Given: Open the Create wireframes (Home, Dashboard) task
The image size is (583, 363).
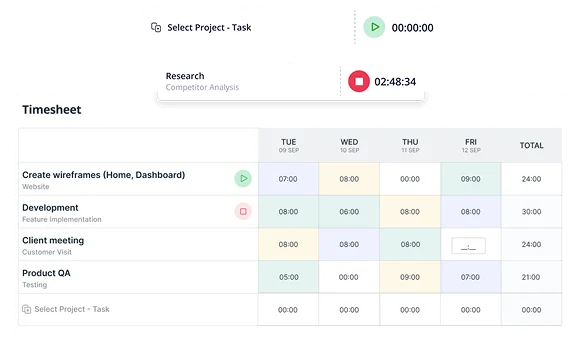Looking at the screenshot, I should (x=103, y=175).
